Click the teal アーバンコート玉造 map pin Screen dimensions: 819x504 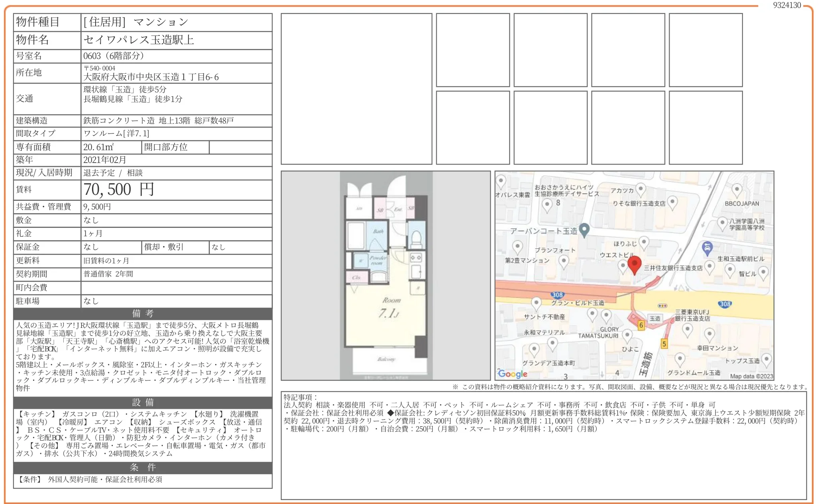584,229
